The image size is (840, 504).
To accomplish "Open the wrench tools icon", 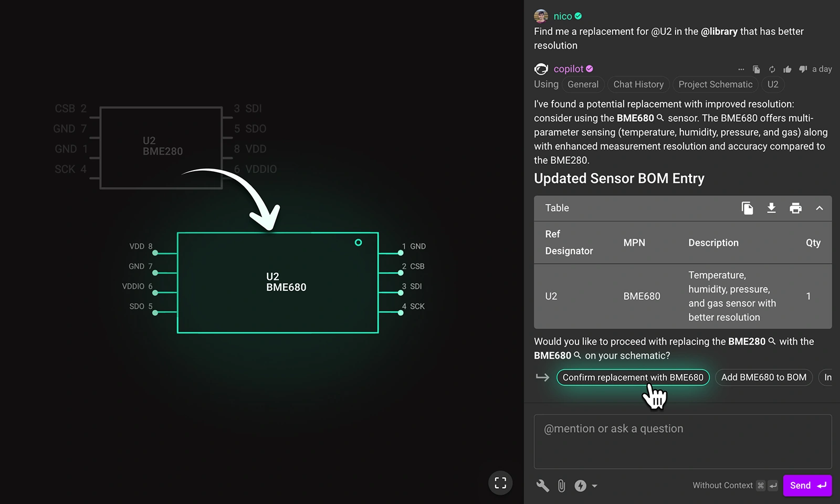I will pos(542,486).
